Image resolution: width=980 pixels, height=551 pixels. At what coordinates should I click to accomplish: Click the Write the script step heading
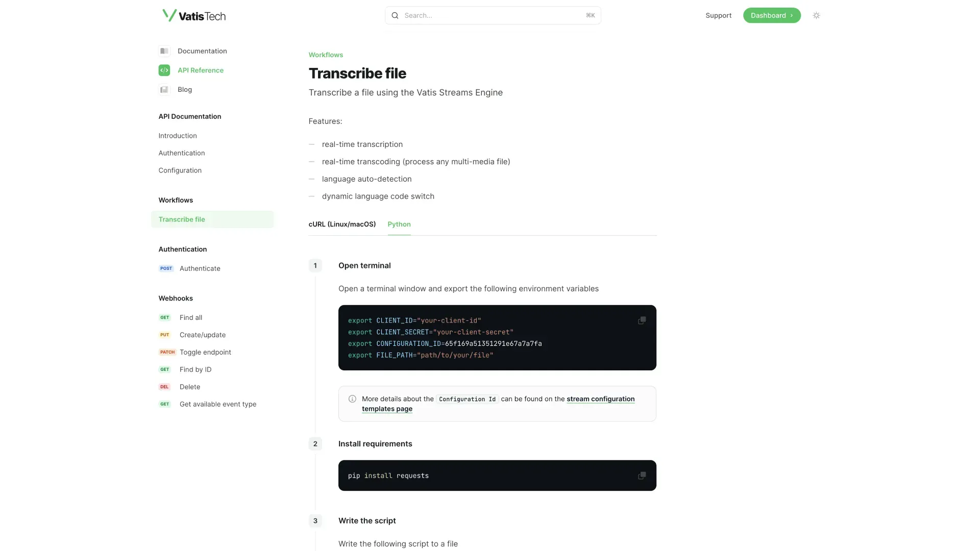coord(367,521)
